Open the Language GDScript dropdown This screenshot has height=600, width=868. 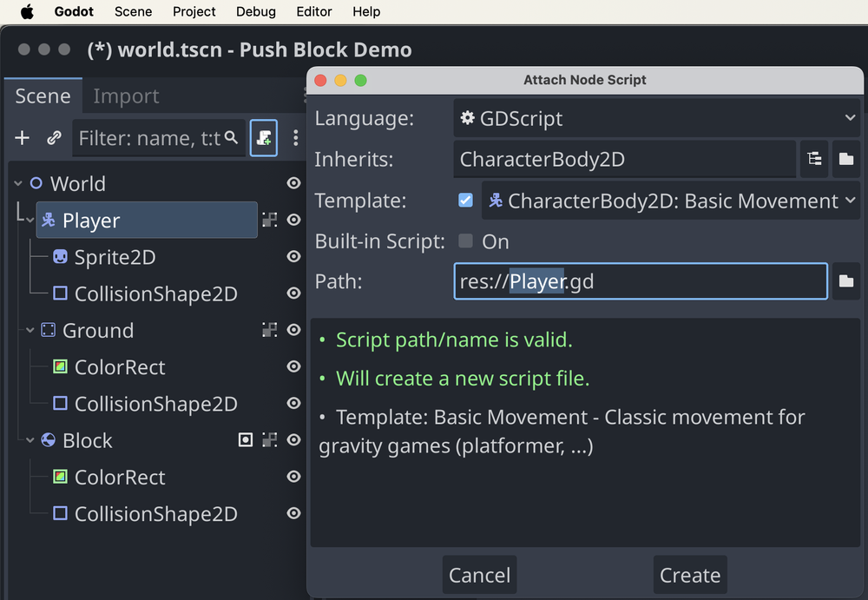point(656,118)
